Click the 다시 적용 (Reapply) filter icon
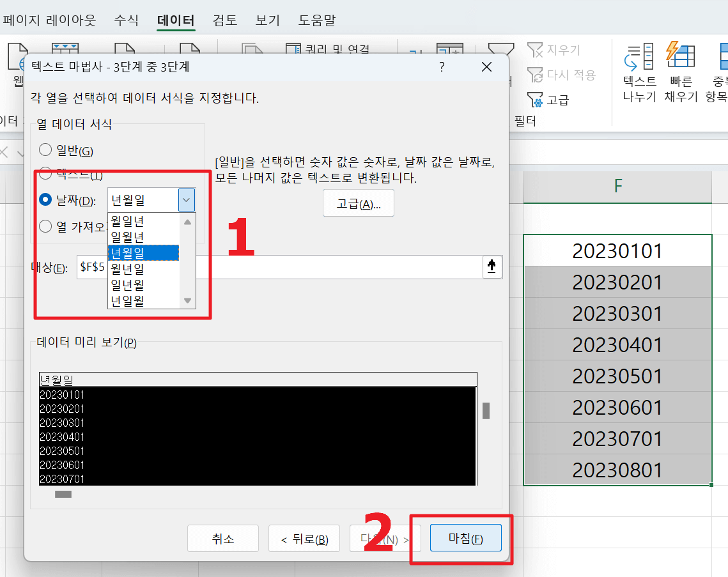Viewport: 728px width, 577px height. coord(551,75)
